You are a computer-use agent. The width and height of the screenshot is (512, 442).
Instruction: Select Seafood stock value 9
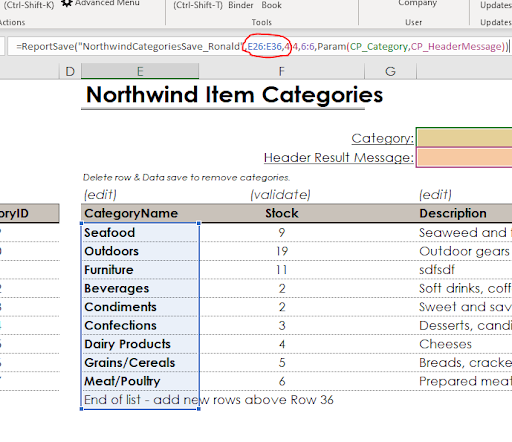(282, 233)
